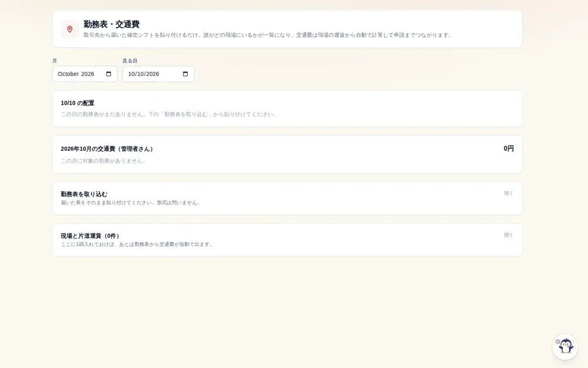Click the header description starting 取引先から届いた
The height and width of the screenshot is (368, 588).
click(x=268, y=35)
